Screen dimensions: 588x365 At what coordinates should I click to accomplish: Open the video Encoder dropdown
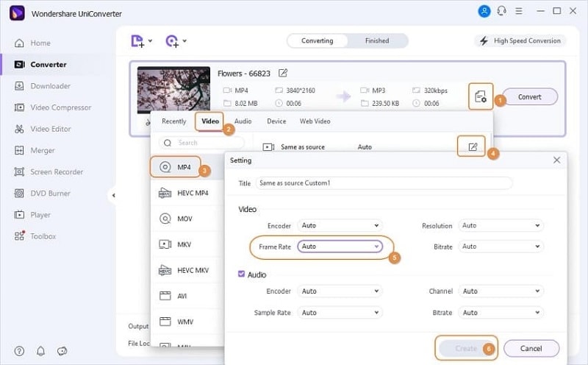click(x=340, y=225)
